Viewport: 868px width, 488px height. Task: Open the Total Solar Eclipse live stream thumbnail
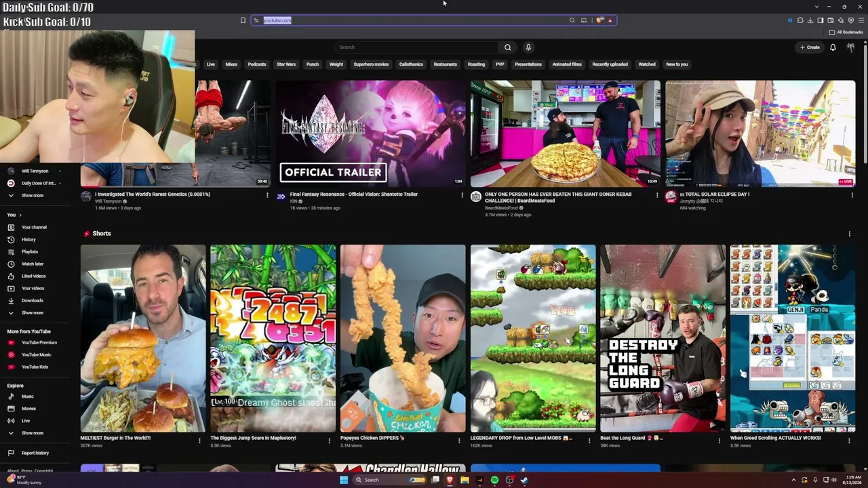tap(760, 134)
